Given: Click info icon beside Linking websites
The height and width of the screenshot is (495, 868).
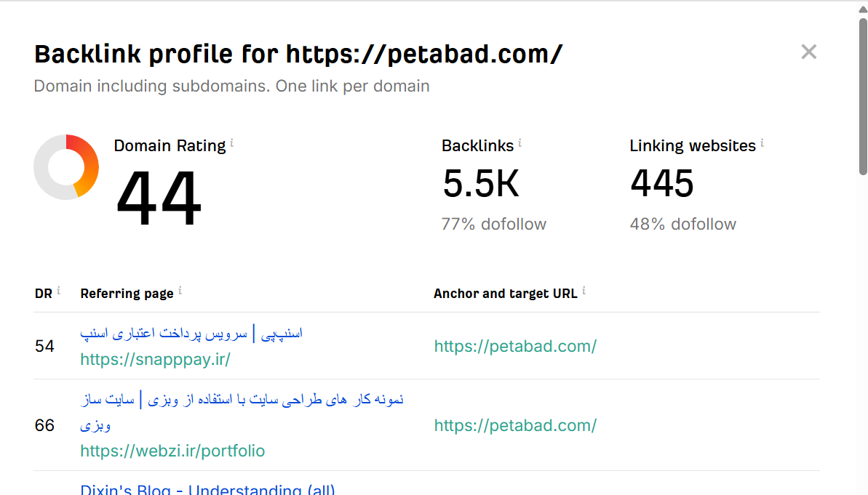Looking at the screenshot, I should (762, 143).
